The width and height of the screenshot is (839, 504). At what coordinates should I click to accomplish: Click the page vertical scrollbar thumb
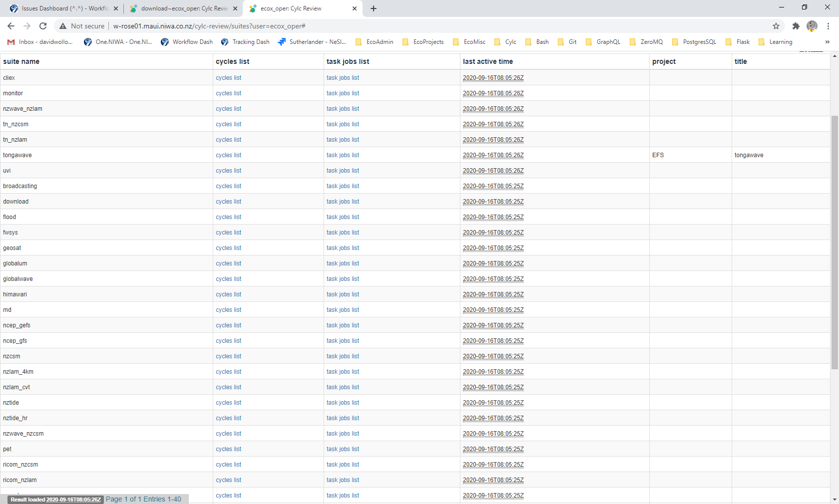(x=835, y=242)
